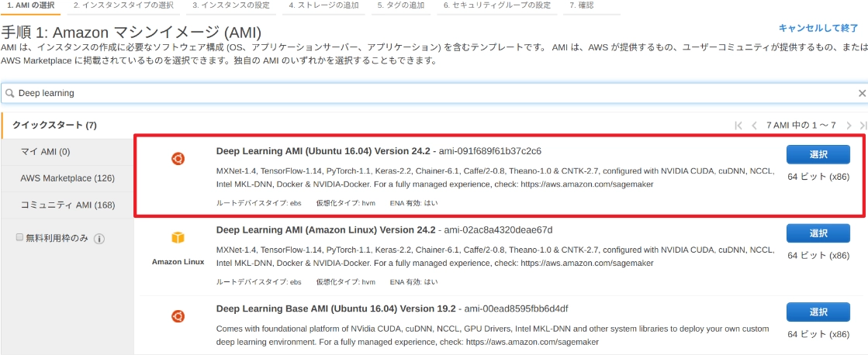Click AMI ID ami-00ead8595fbb6d4df

(517, 308)
